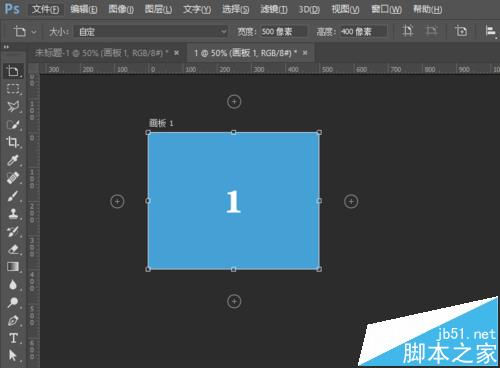Click the Photoshop Ps logo
Viewport: 500px width, 368px height.
[13, 9]
